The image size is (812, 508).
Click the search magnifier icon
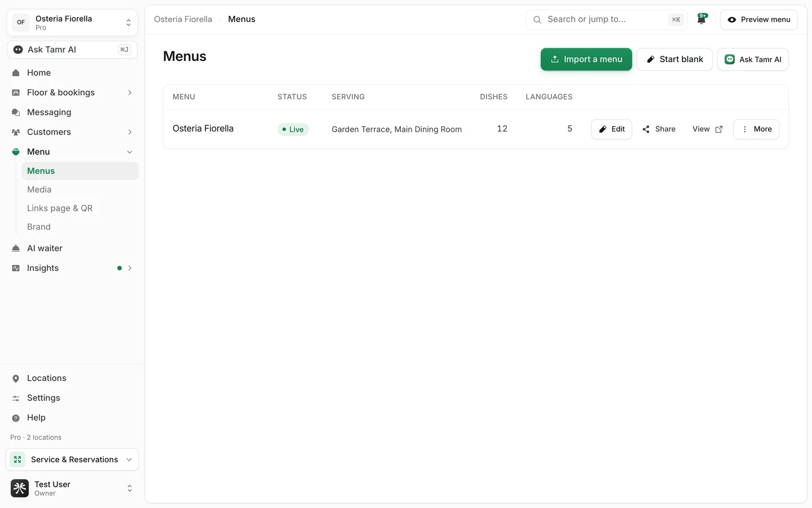[537, 20]
